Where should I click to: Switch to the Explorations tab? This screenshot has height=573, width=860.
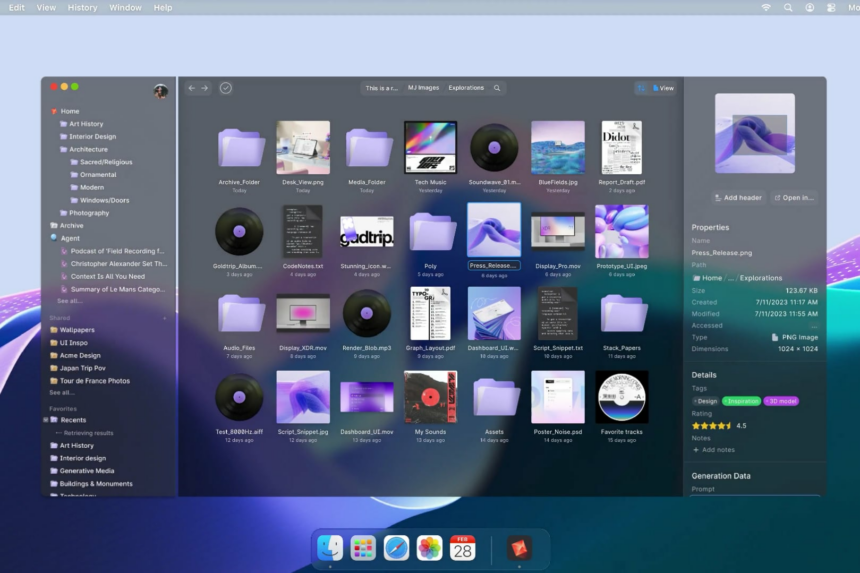pos(466,88)
